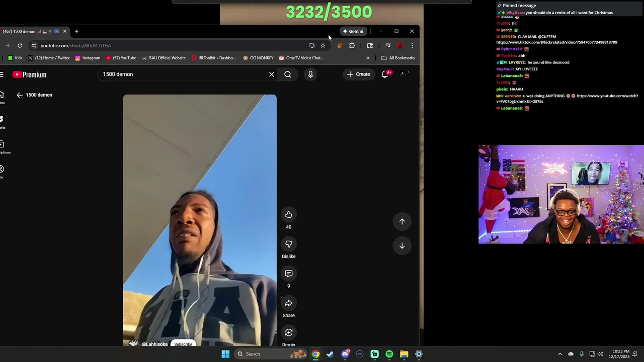This screenshot has width=644, height=362.
Task: Open OG MONKEY bookmark
Action: coord(258,58)
